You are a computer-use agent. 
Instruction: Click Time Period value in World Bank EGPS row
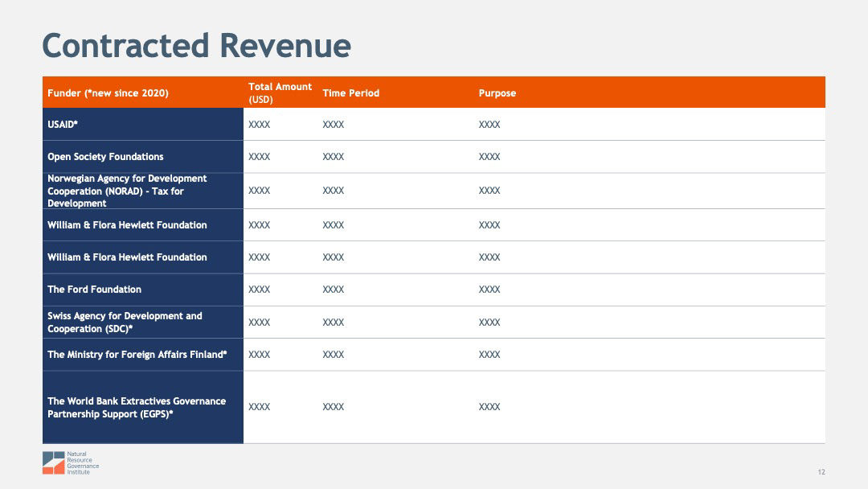(334, 407)
